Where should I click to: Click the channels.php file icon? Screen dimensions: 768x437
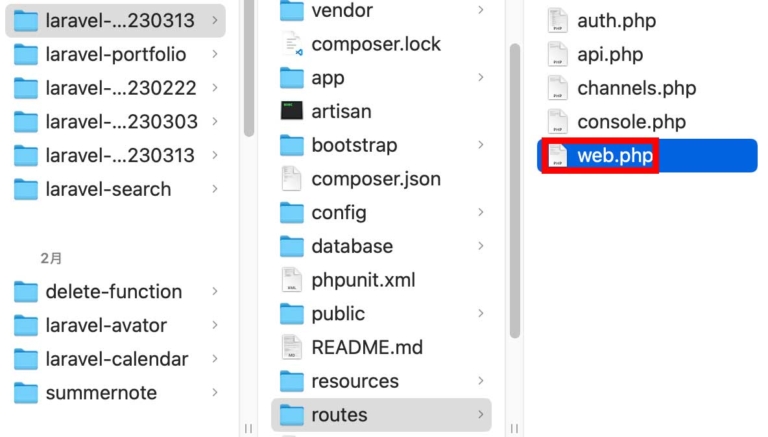pyautogui.click(x=557, y=88)
